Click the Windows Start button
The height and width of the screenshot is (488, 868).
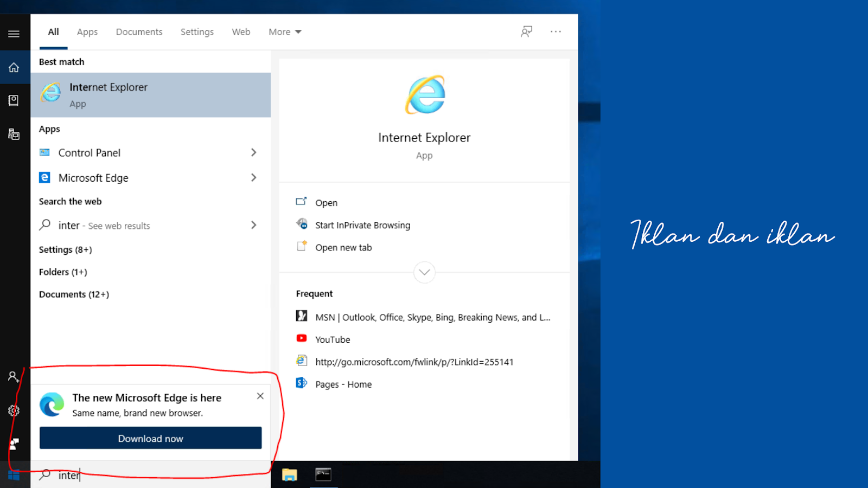pyautogui.click(x=14, y=476)
